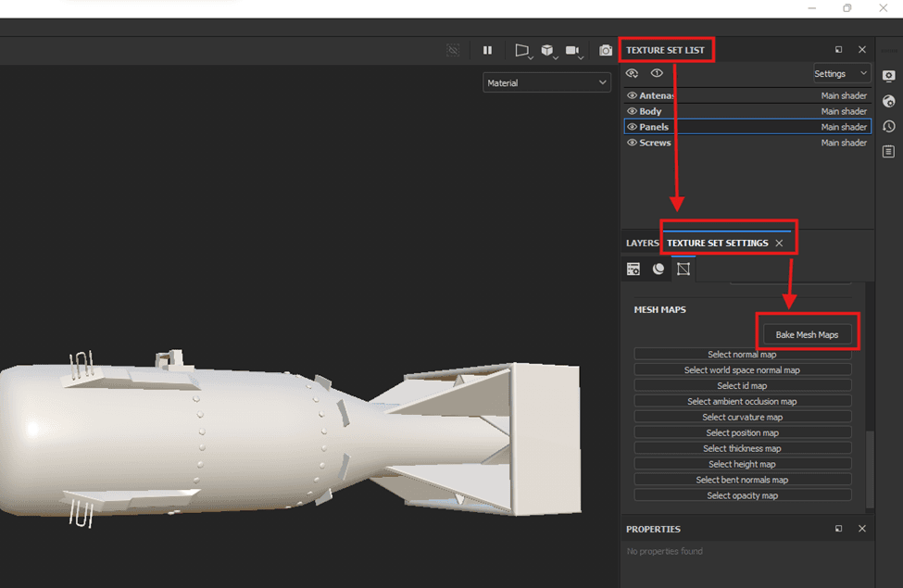Viewport: 903px width, 588px height.
Task: Toggle visibility of the Body texture set
Action: (633, 111)
